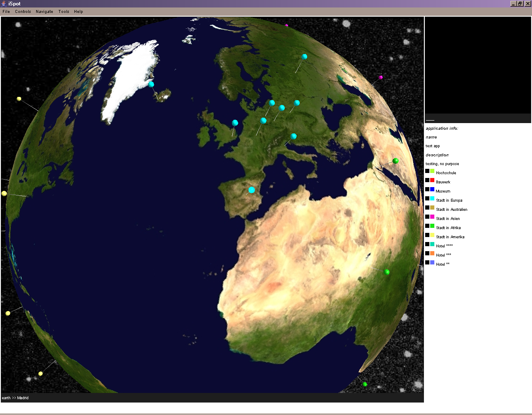Click the green marker in the Middle East
Viewport: 532px width, 415px height.
[396, 161]
